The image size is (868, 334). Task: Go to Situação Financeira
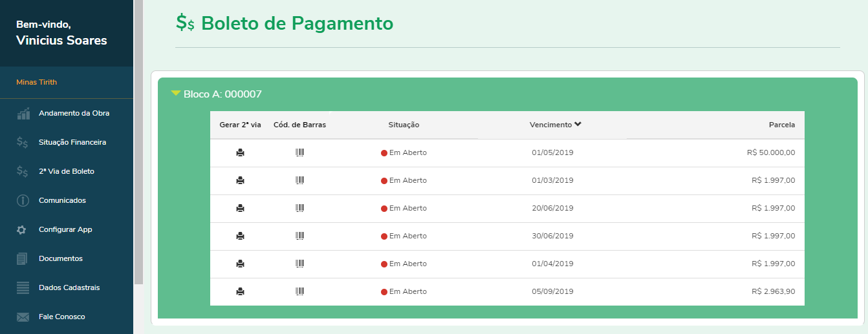click(x=72, y=142)
